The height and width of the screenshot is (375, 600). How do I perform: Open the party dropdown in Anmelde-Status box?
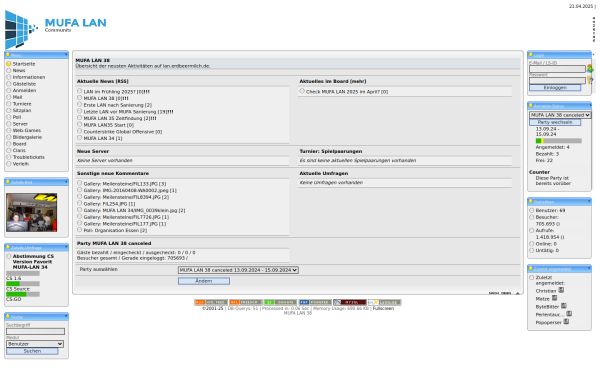[560, 115]
